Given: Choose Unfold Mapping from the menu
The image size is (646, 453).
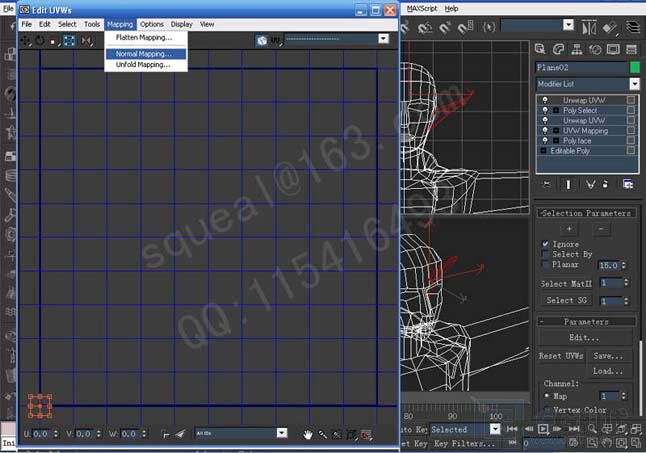Looking at the screenshot, I should click(x=143, y=64).
